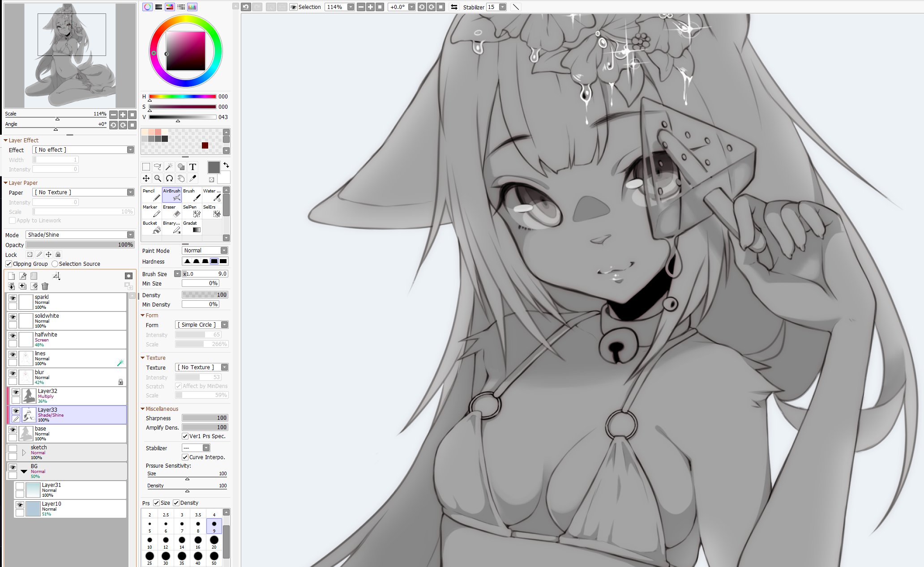924x567 pixels.
Task: Uncheck the Clipping Group checkbox
Action: pos(9,264)
